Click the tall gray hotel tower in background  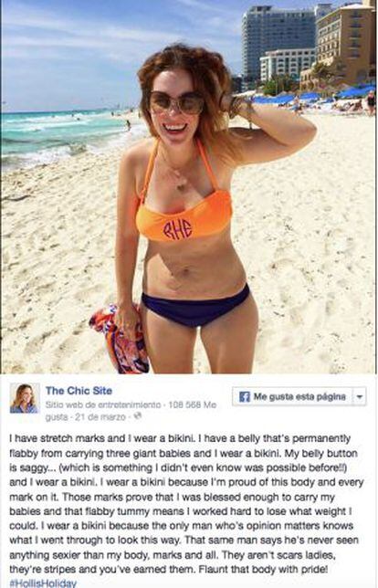coord(278,43)
